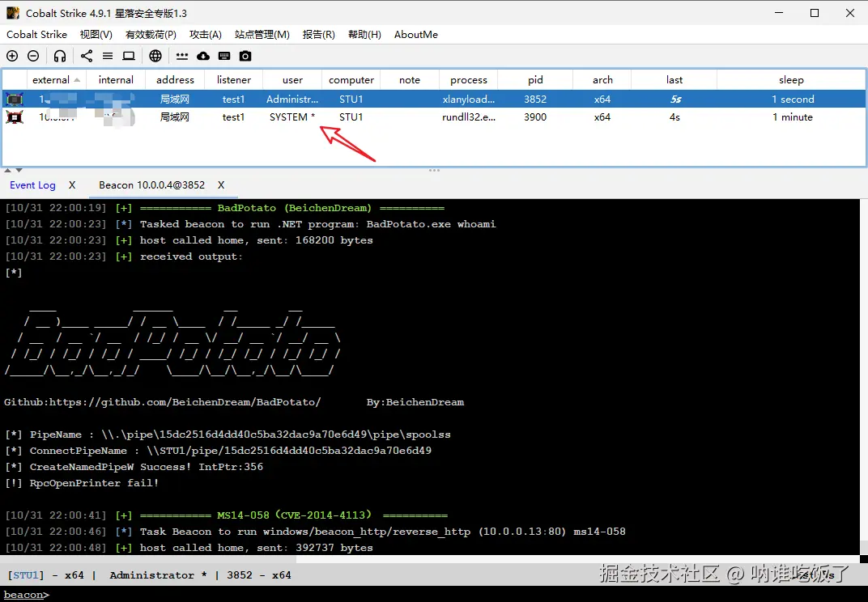Image resolution: width=868 pixels, height=602 pixels.
Task: Select the Beacon 10.0.0.4@3852 tab
Action: 151,185
